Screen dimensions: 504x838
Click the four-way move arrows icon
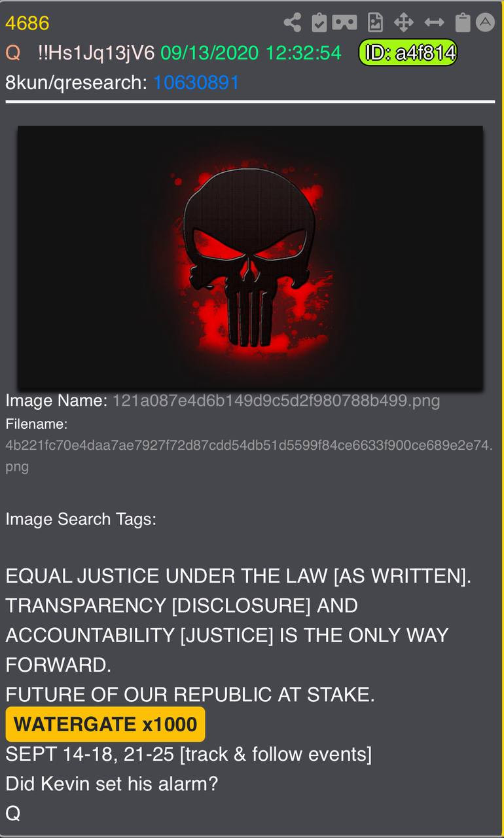click(403, 22)
